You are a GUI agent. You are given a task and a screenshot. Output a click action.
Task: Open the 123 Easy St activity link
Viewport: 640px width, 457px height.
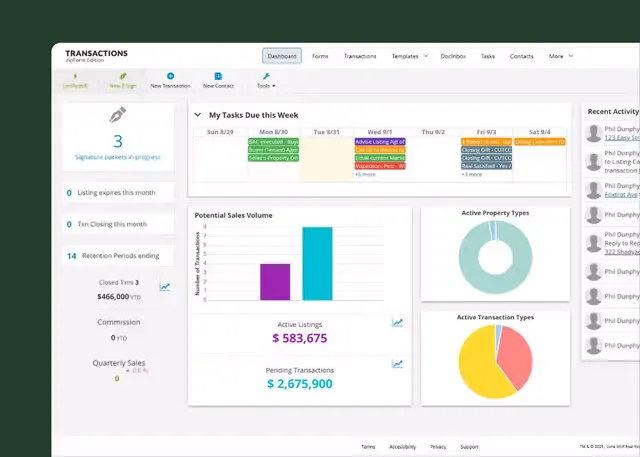[x=622, y=138]
